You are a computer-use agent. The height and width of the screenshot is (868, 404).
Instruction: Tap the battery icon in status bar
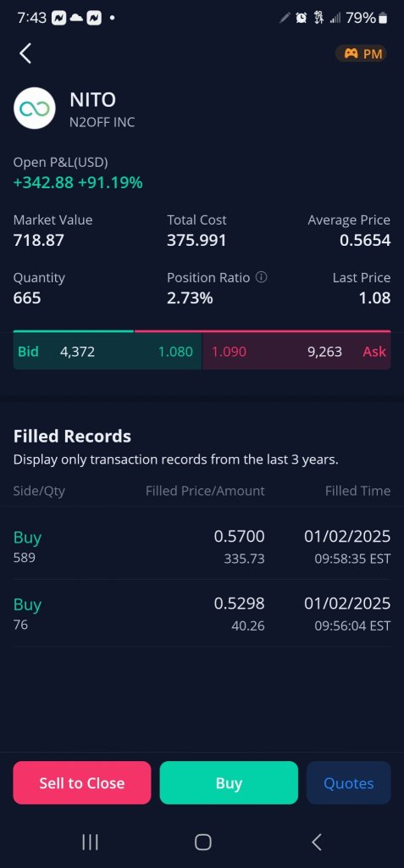pyautogui.click(x=383, y=19)
